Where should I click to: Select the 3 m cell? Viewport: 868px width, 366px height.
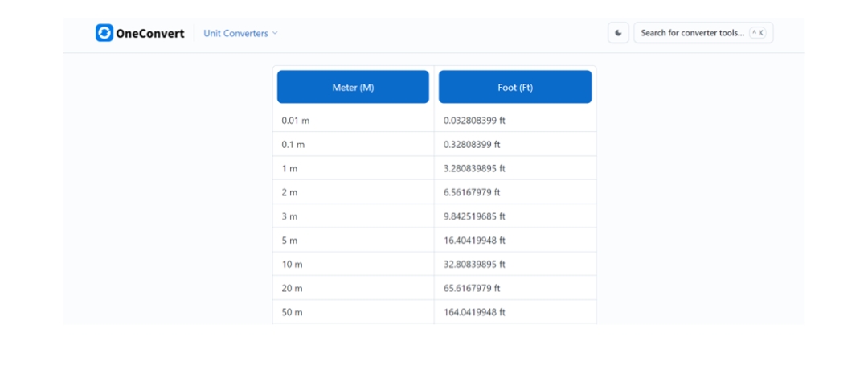click(x=353, y=216)
